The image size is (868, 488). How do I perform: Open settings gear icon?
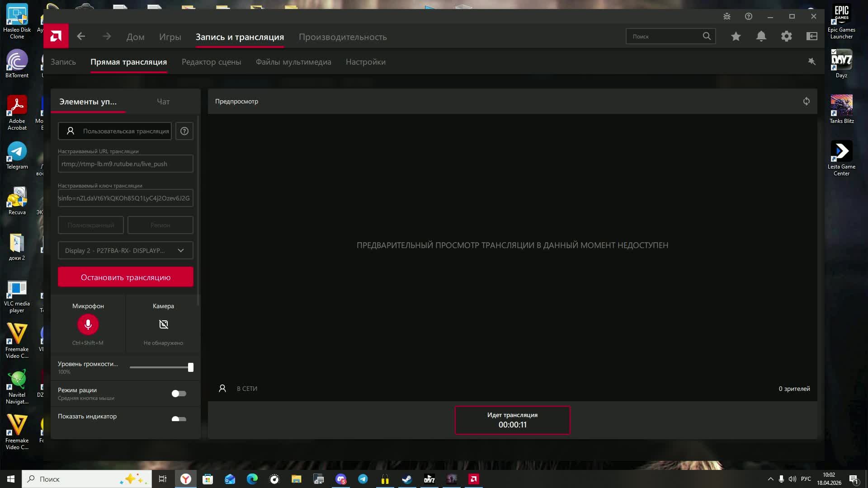coord(786,36)
